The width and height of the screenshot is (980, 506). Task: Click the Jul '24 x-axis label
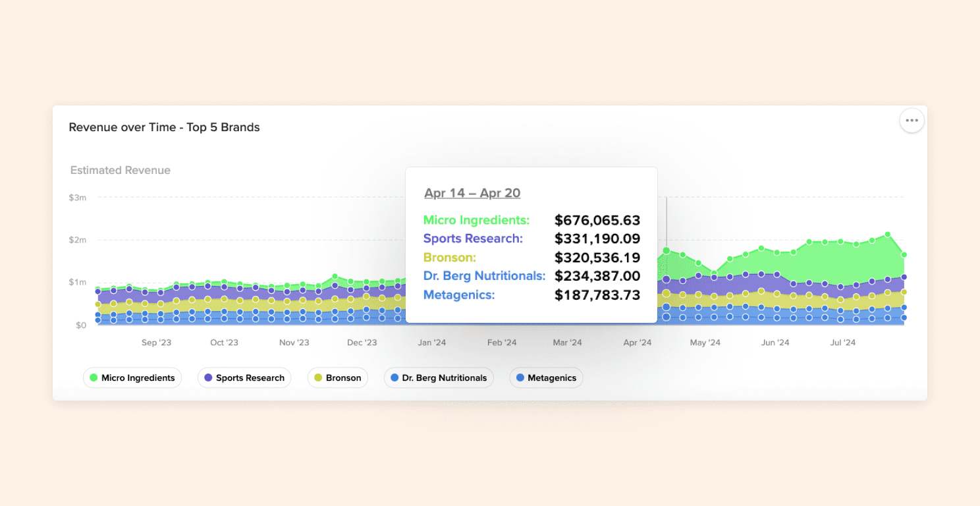coord(842,343)
